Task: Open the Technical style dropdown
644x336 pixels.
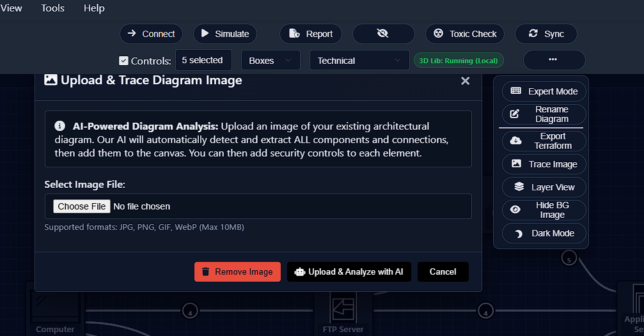Action: (359, 61)
